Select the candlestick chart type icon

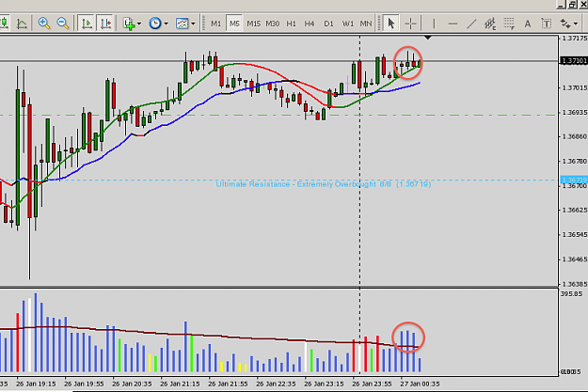coord(4,24)
